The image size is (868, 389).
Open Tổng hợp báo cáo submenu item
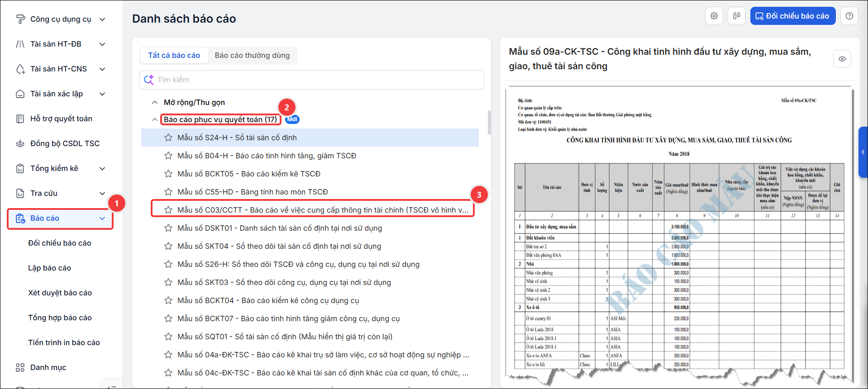tap(60, 318)
